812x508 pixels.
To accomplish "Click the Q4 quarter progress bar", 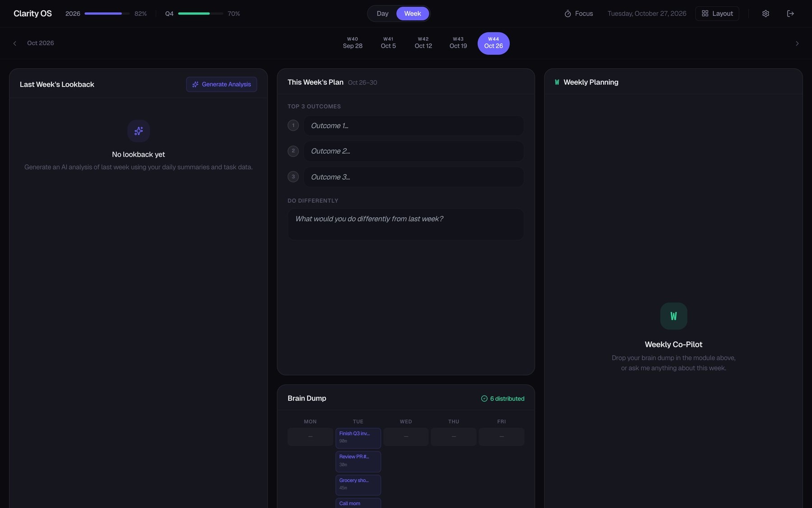I will 201,14.
